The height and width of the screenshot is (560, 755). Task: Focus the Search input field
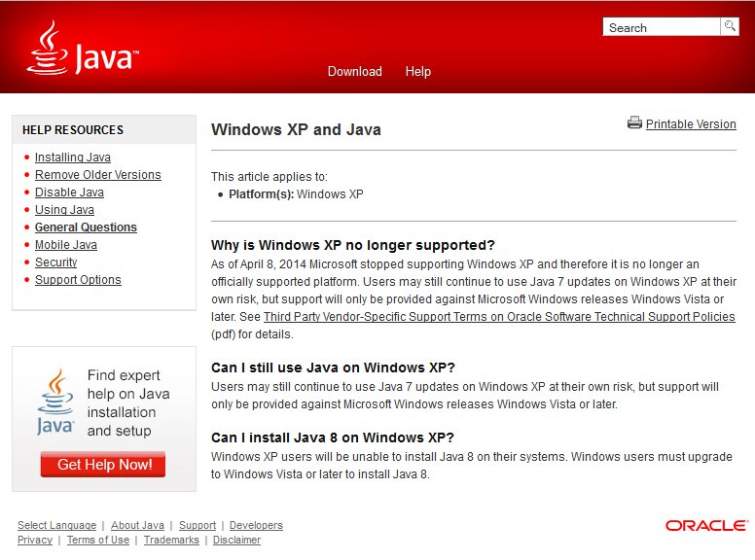tap(662, 27)
